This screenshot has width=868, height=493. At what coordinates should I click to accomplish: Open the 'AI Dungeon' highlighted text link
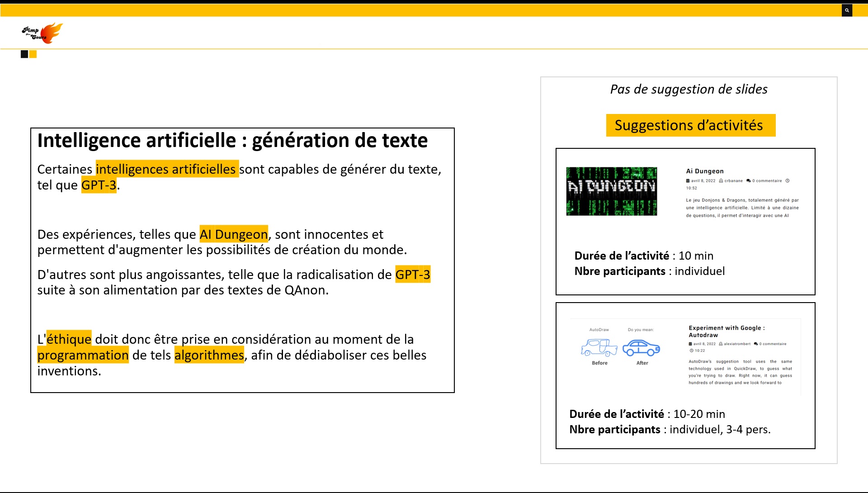[234, 234]
